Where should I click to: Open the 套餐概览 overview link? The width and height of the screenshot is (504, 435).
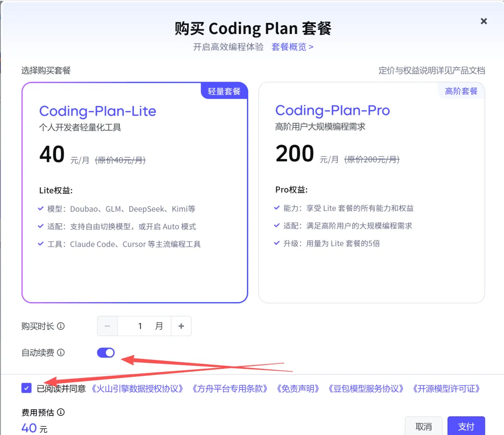[x=292, y=47]
